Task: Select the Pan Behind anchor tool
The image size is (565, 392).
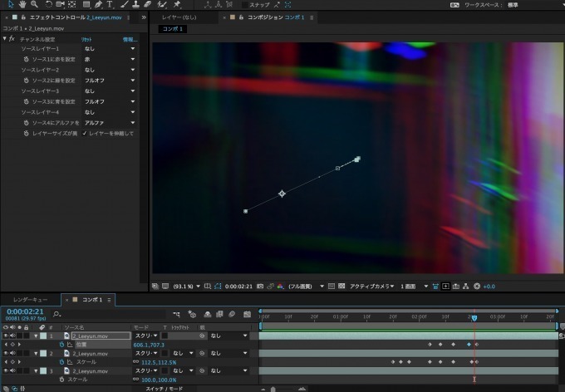Action: tap(71, 4)
